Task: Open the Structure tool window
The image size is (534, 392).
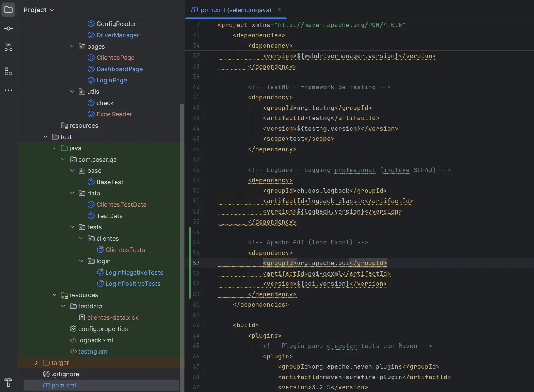Action: tap(8, 72)
